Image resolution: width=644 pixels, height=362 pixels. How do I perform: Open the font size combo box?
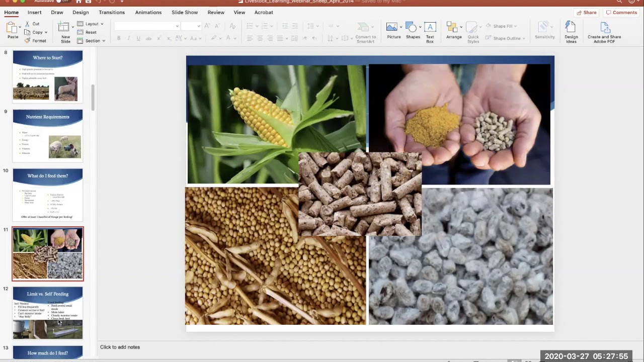pos(191,26)
